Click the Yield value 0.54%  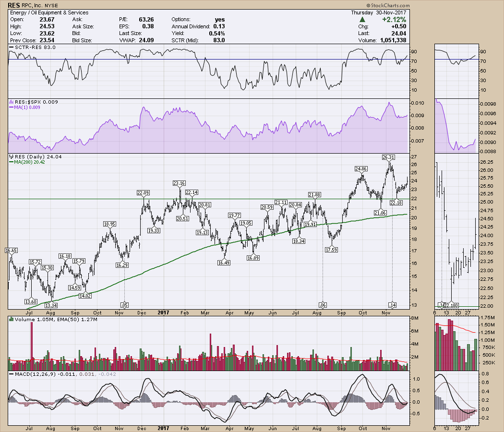(x=217, y=34)
